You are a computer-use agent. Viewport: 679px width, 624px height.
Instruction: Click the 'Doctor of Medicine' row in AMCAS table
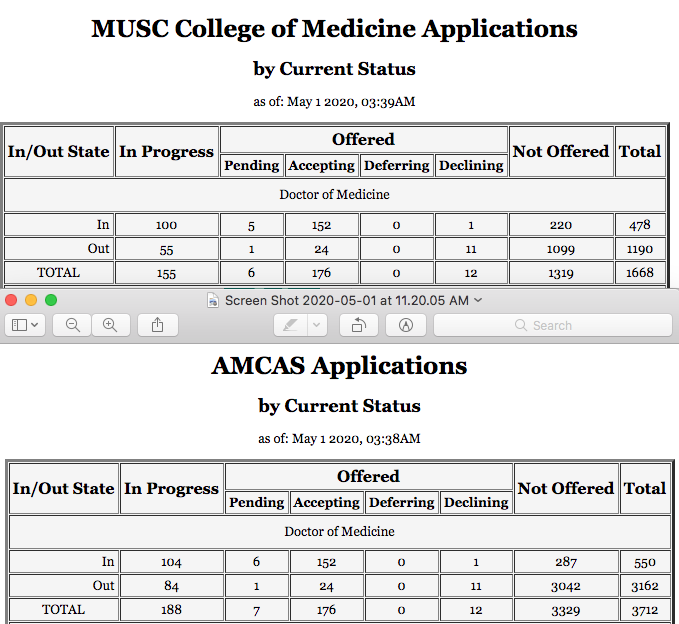tap(339, 532)
